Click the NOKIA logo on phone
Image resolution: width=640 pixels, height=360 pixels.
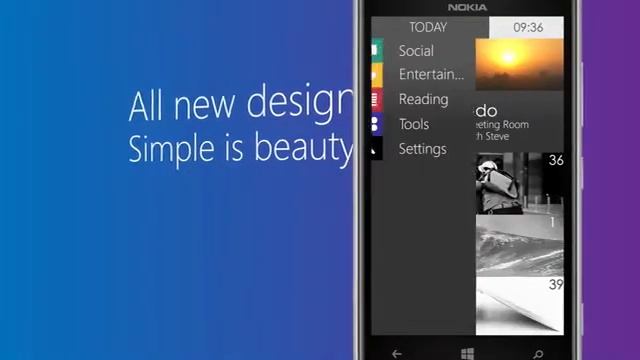(467, 7)
